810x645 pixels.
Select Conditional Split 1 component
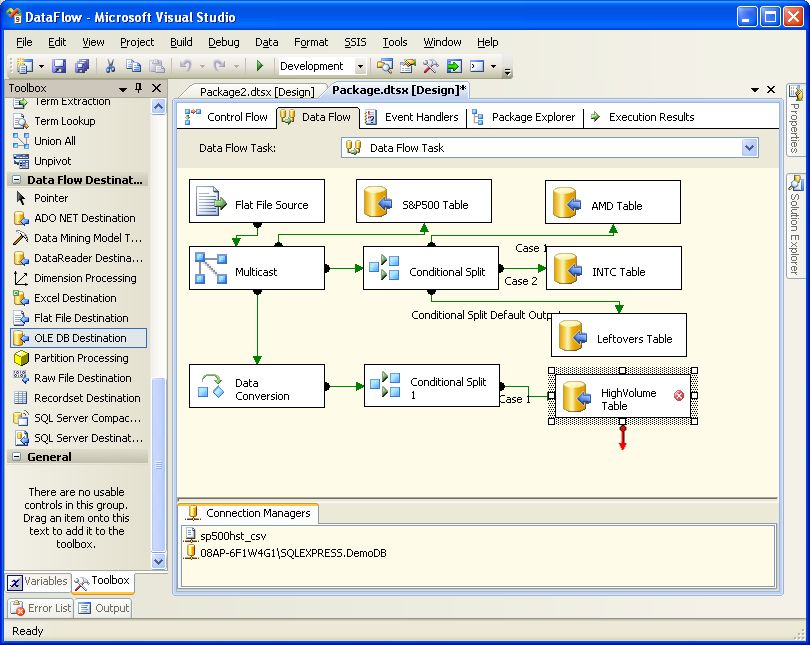pos(432,386)
